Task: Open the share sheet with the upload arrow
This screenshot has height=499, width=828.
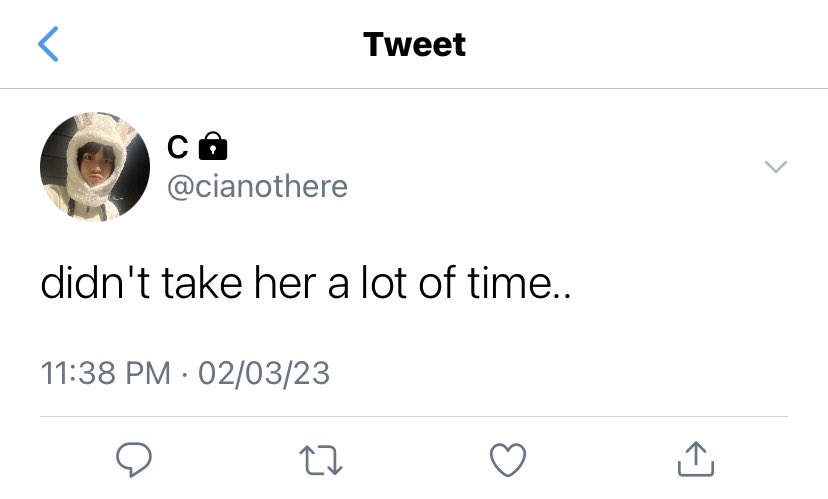Action: [695, 459]
